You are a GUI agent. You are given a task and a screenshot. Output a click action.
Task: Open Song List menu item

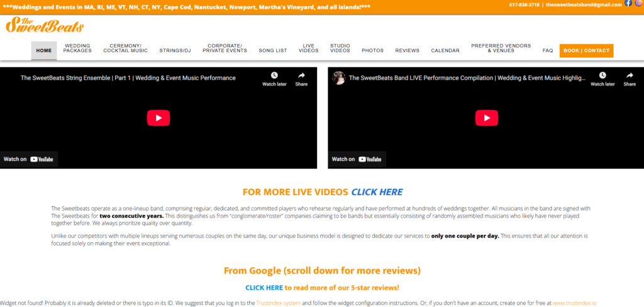pos(272,50)
